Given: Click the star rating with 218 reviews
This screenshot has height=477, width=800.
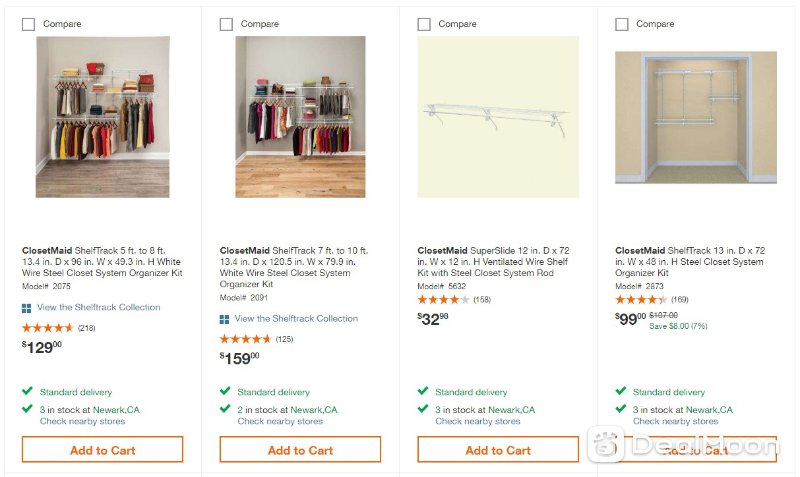Looking at the screenshot, I should click(47, 328).
